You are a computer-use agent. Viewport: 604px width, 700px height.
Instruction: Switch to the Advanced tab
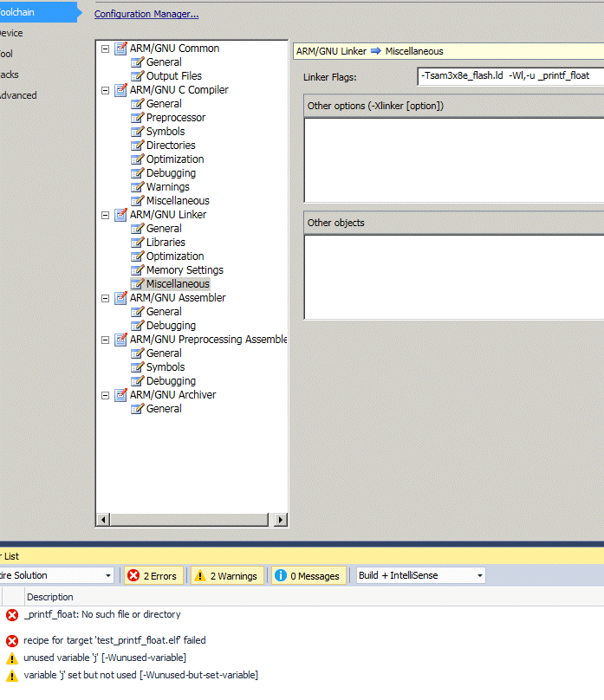(18, 95)
